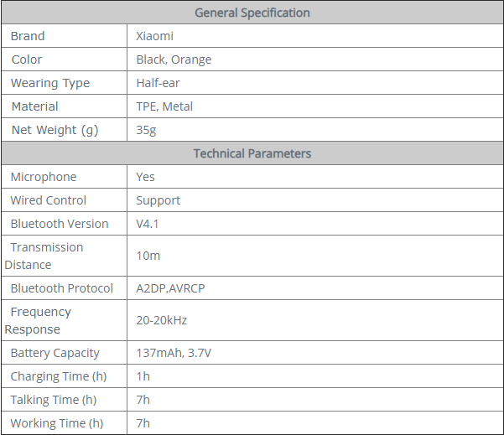Select the Half-ear value cell
The height and width of the screenshot is (435, 504).
pos(315,83)
